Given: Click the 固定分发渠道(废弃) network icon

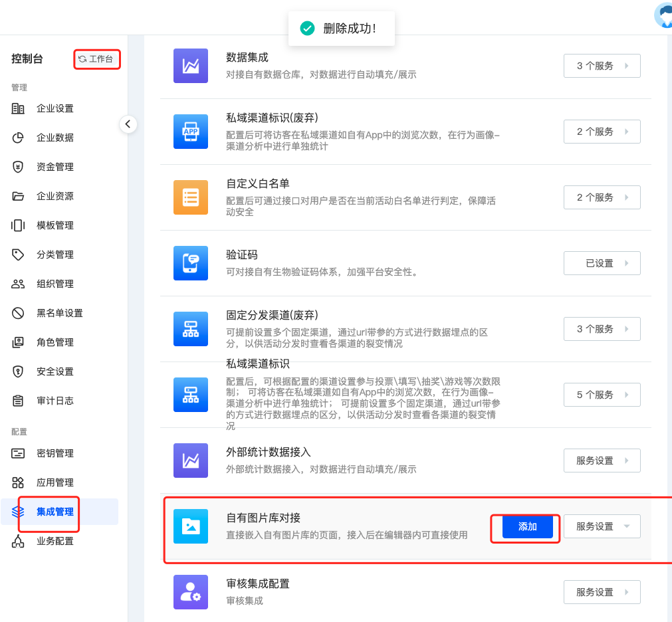Looking at the screenshot, I should (x=191, y=329).
